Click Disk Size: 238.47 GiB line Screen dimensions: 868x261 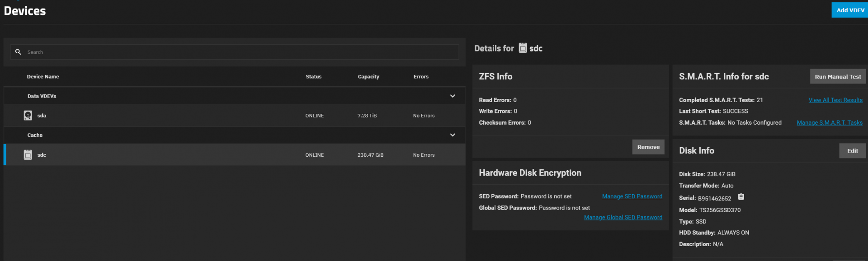point(707,174)
